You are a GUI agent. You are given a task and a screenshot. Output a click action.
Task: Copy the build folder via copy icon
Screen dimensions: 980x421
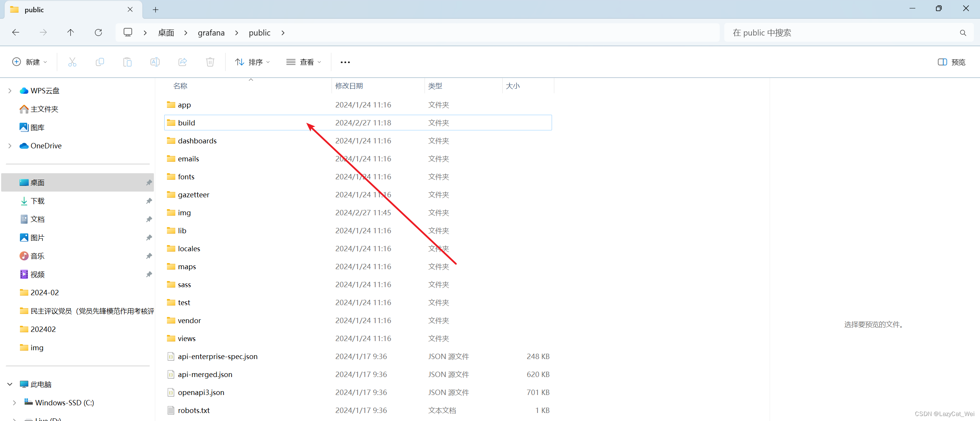(x=100, y=62)
